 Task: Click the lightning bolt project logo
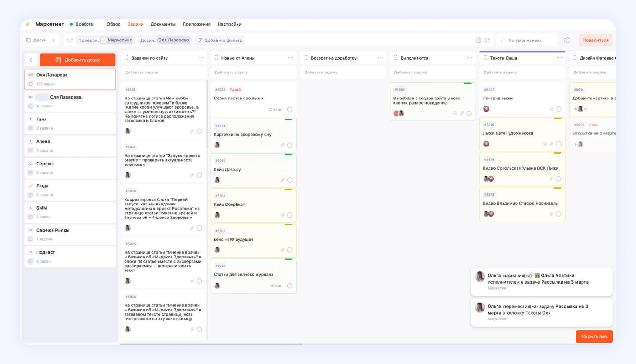[28, 24]
